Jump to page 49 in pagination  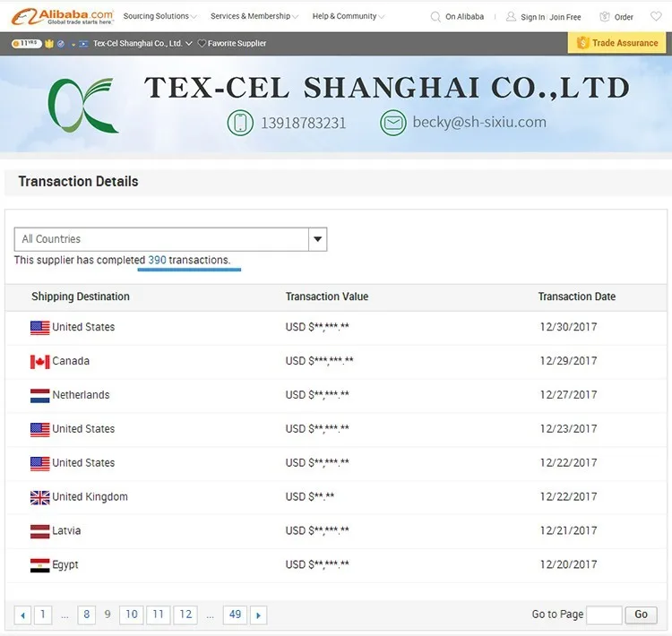pos(235,615)
